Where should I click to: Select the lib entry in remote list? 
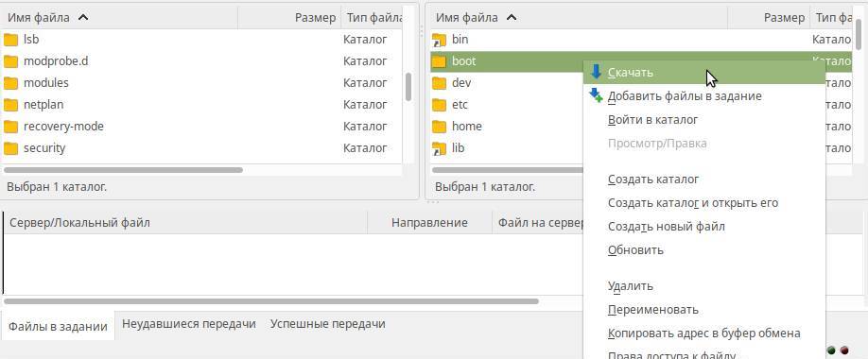[x=458, y=148]
